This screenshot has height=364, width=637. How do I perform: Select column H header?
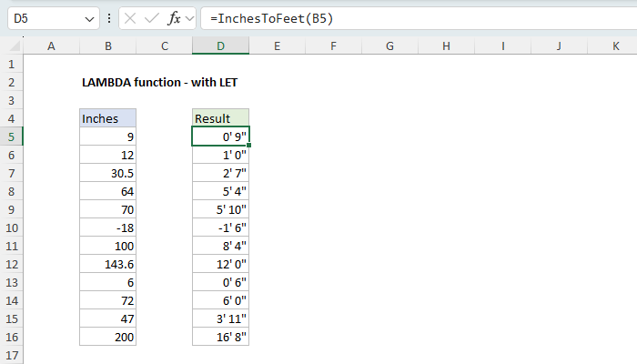point(446,45)
